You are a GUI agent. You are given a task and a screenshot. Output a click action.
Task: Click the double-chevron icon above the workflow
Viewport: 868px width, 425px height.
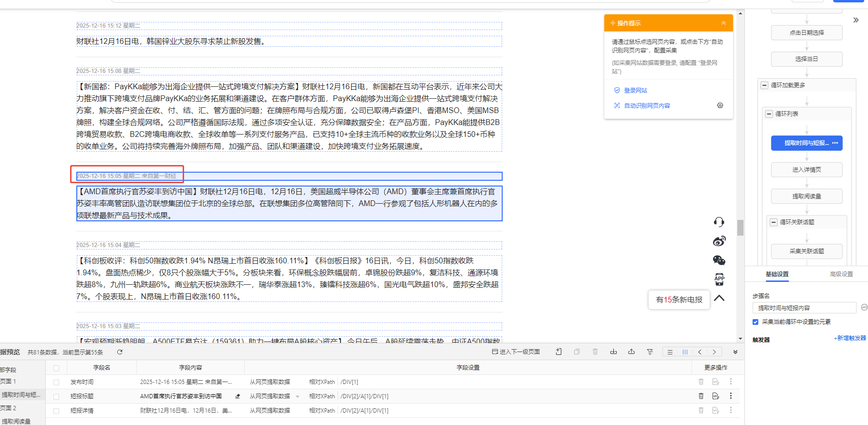(856, 20)
